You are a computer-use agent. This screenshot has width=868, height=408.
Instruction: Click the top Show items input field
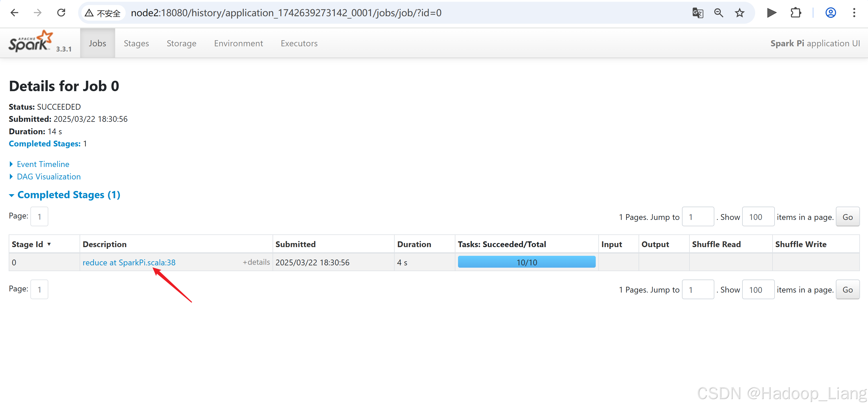click(758, 217)
